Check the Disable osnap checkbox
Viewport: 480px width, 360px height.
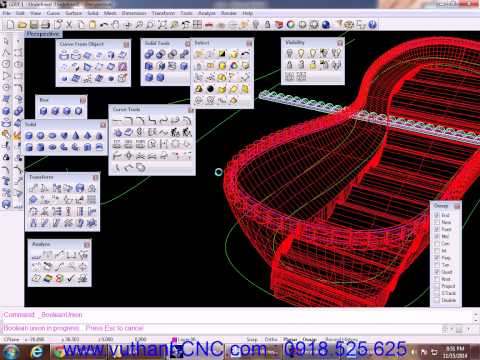(437, 300)
